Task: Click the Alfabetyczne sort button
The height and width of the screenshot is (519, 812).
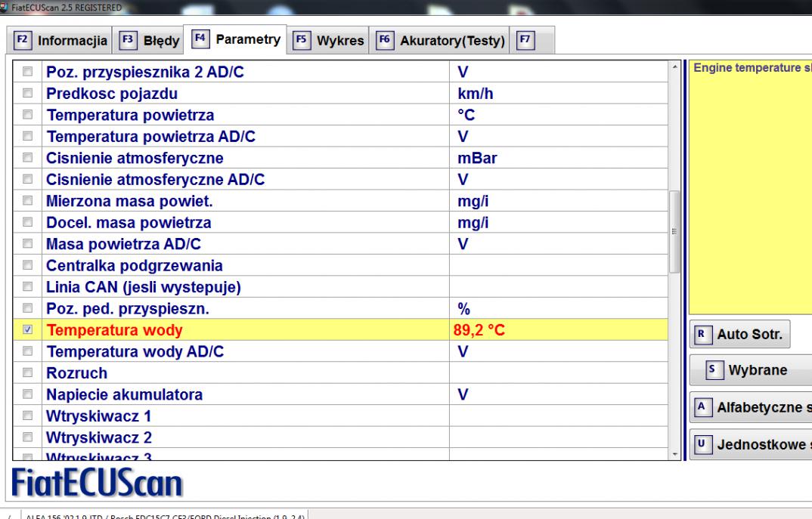Action: click(751, 407)
